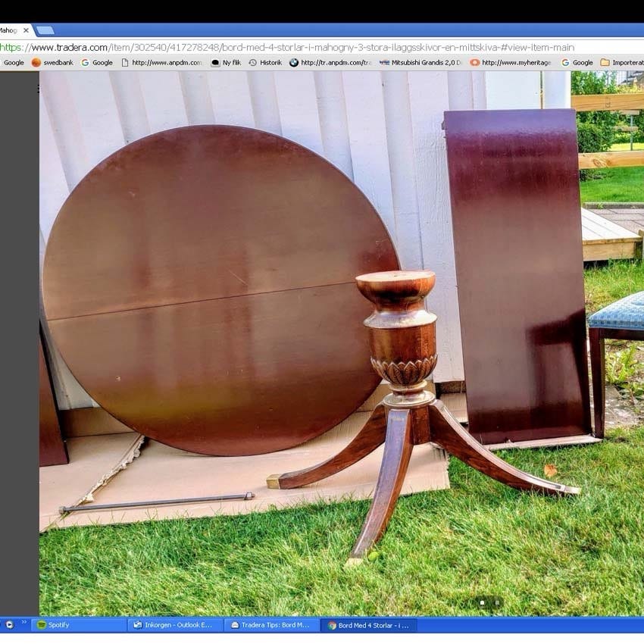Click the Mitsubishi Grandis bookmark favicon
The width and height of the screenshot is (644, 644).
click(x=384, y=62)
